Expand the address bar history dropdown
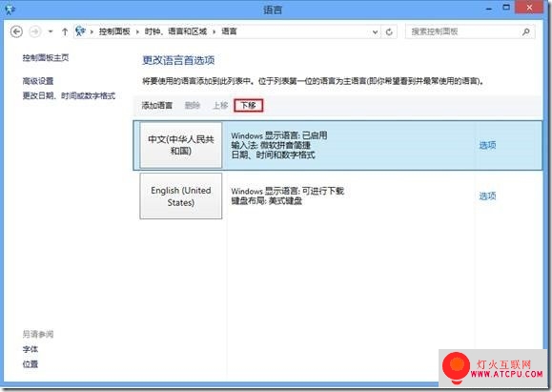 [375, 32]
